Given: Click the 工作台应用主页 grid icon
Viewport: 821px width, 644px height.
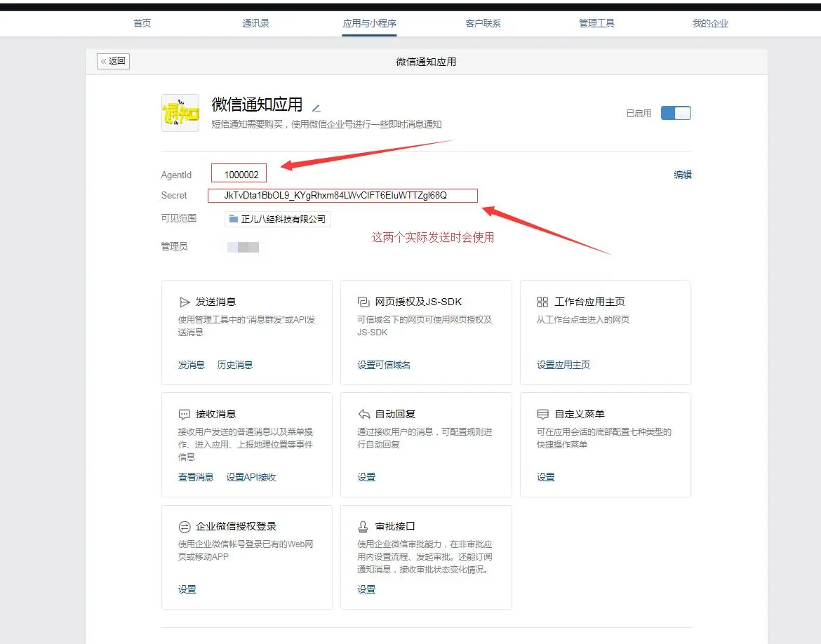Looking at the screenshot, I should coord(542,302).
